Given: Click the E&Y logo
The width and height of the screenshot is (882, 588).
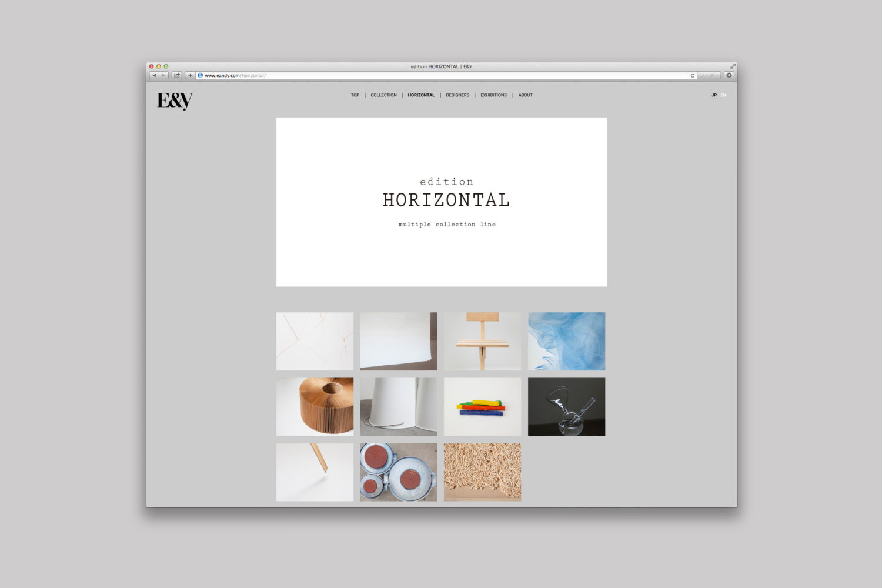Looking at the screenshot, I should [175, 101].
